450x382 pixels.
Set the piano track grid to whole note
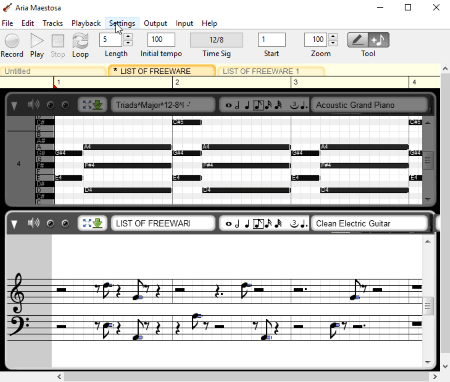[x=228, y=105]
